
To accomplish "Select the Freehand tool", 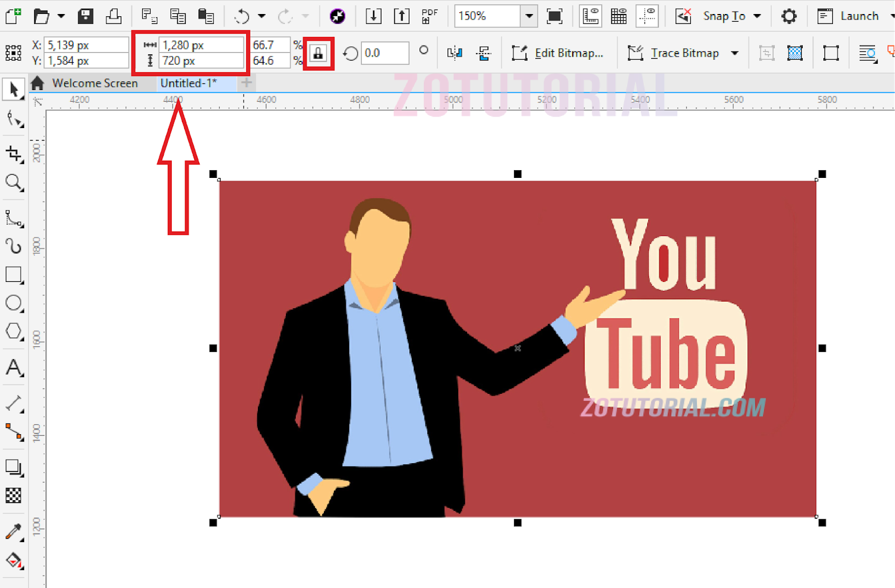I will point(14,218).
